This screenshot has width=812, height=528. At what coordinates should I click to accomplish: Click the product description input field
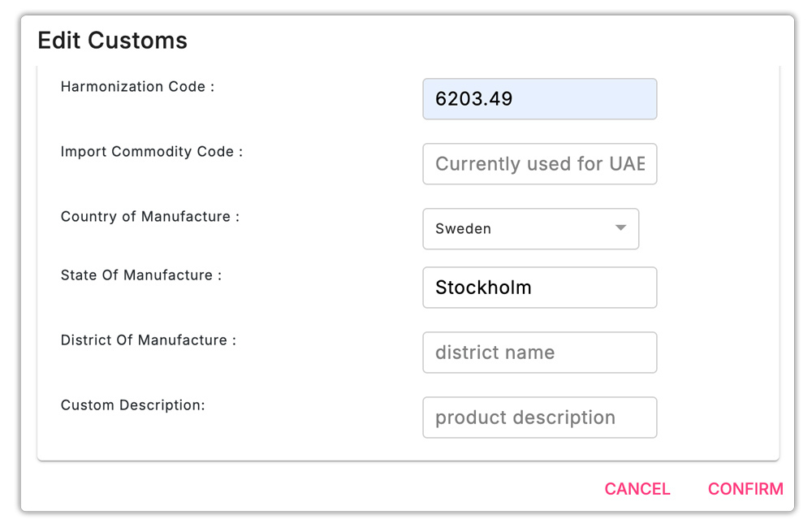(539, 418)
